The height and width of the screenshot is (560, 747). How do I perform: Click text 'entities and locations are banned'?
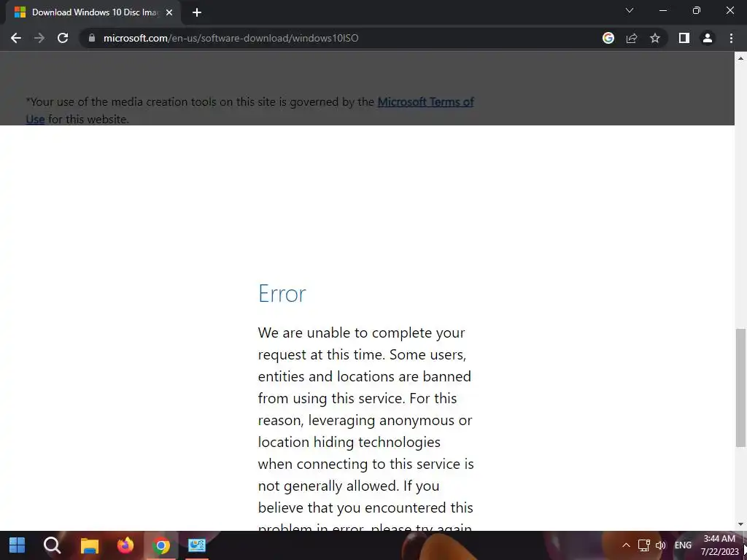pos(365,376)
